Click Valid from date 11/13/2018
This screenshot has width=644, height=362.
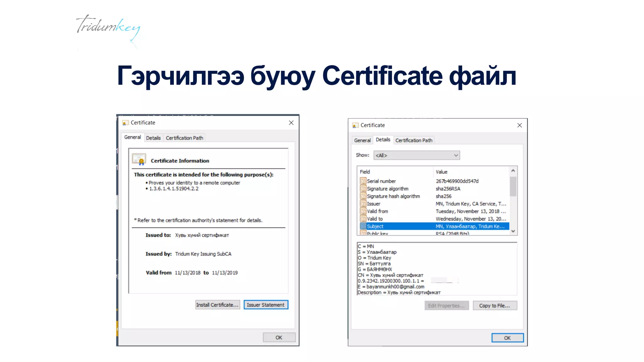187,273
